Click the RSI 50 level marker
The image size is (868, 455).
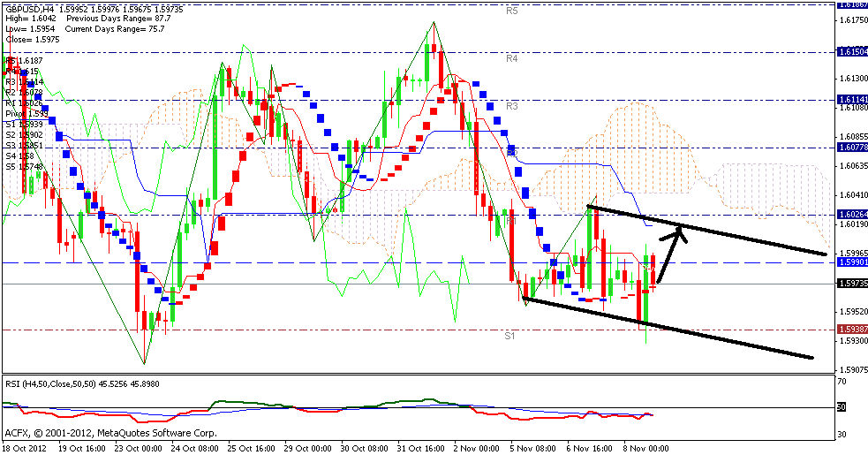click(842, 407)
